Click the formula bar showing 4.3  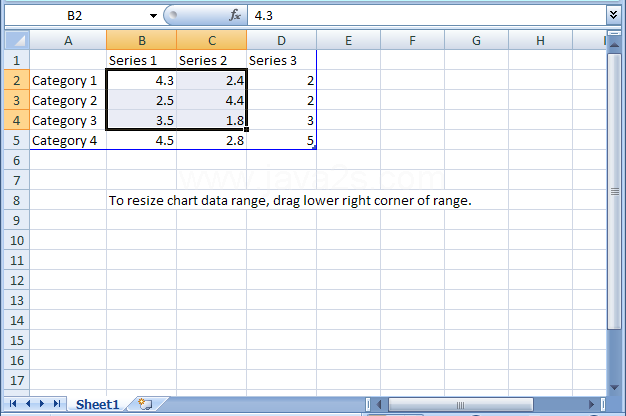pyautogui.click(x=426, y=16)
